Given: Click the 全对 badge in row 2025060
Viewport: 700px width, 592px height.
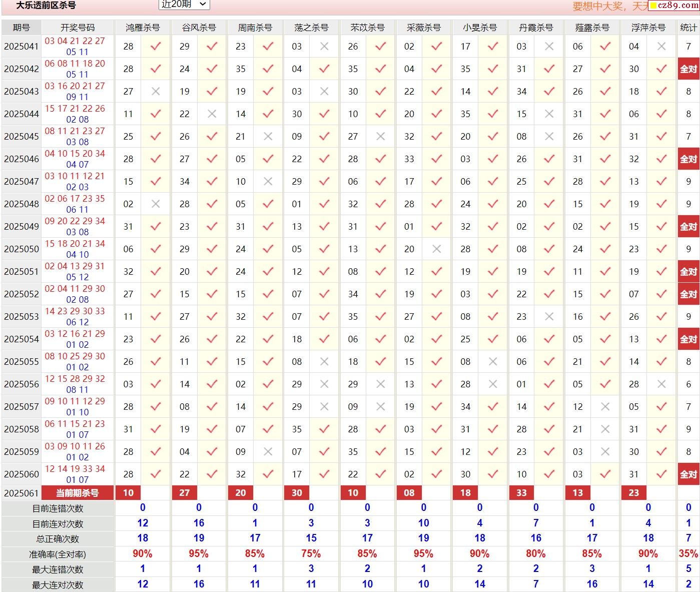Looking at the screenshot, I should tap(688, 474).
